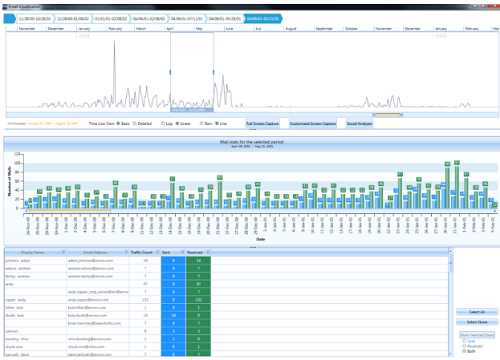
Task: Sort by the Email Address column header
Action: tap(95, 252)
